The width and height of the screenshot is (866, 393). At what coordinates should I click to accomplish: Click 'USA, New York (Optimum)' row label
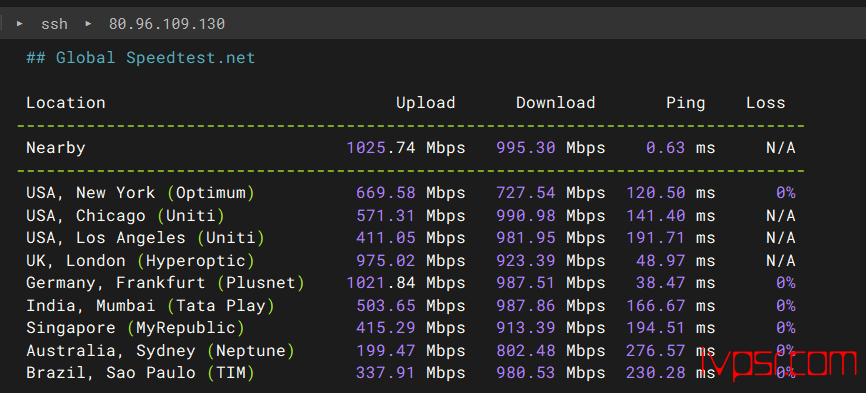click(x=140, y=193)
